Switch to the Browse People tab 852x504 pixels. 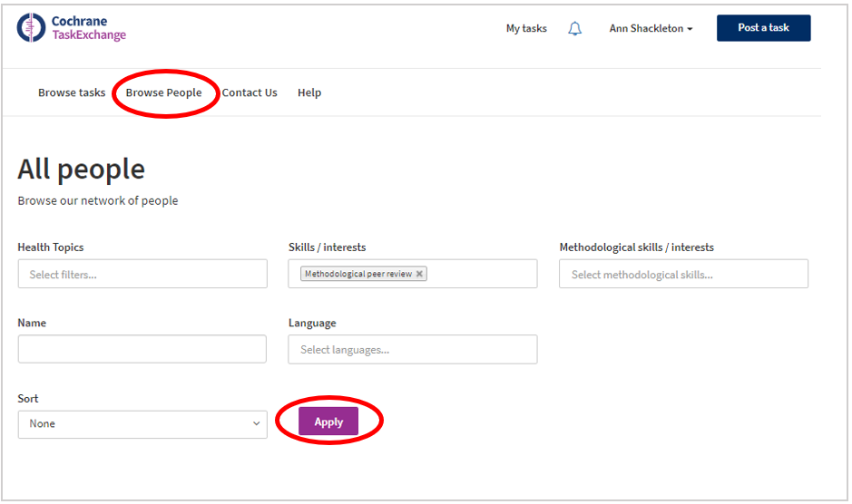[163, 92]
